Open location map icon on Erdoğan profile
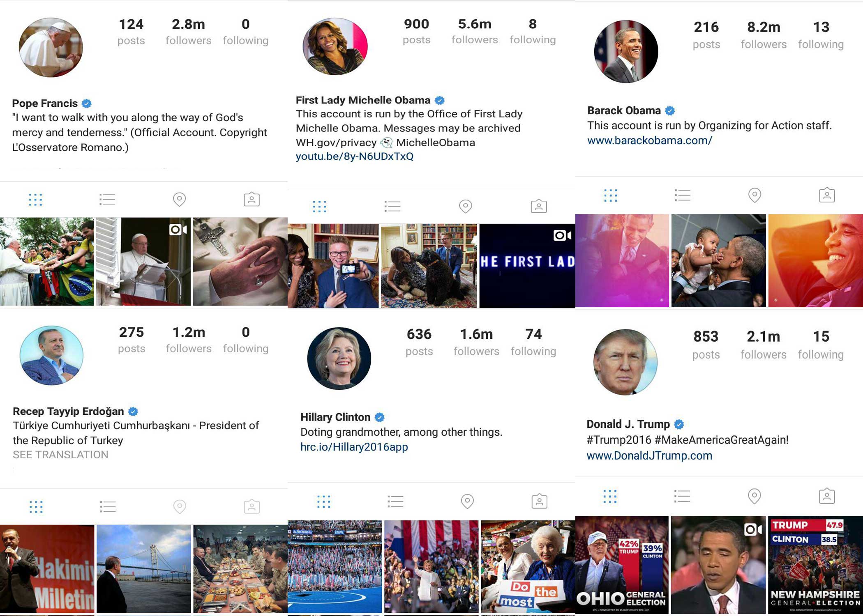 point(180,506)
